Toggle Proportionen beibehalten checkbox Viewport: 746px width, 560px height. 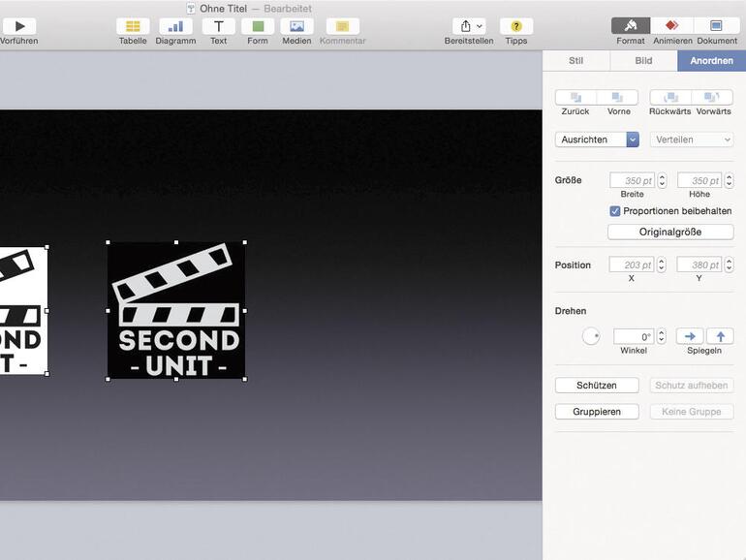(x=615, y=211)
